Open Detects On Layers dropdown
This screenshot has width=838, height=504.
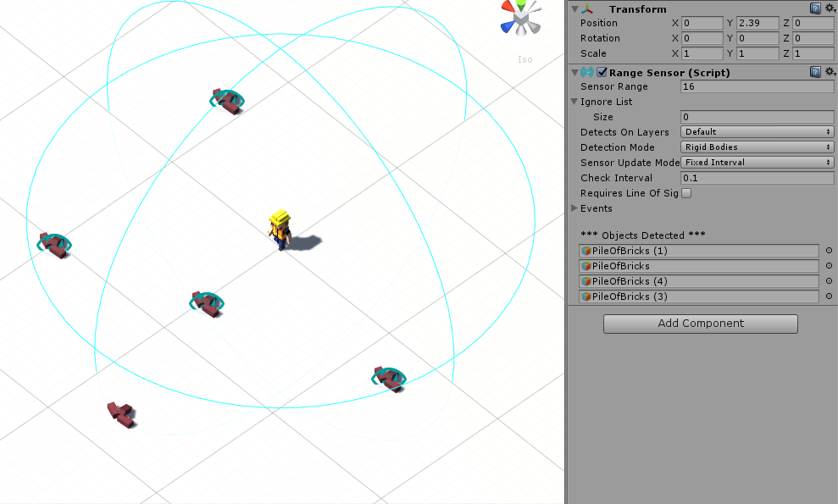pos(758,132)
